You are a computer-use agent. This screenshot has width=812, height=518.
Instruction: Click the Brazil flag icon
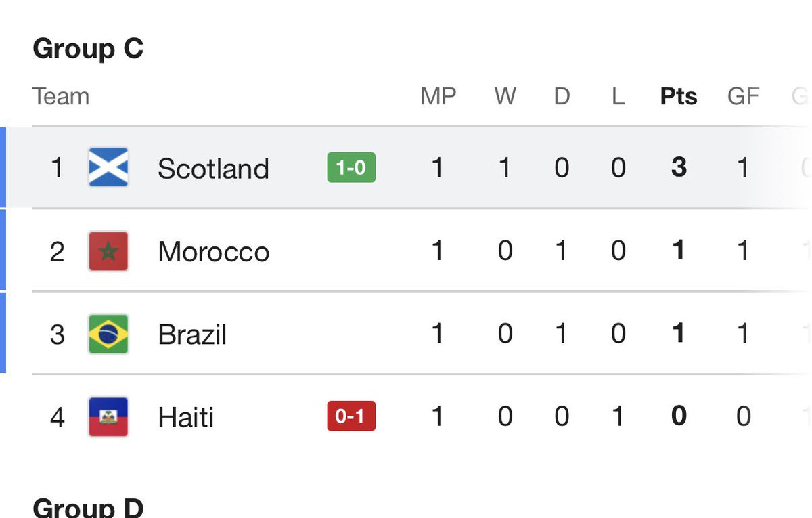(x=108, y=334)
